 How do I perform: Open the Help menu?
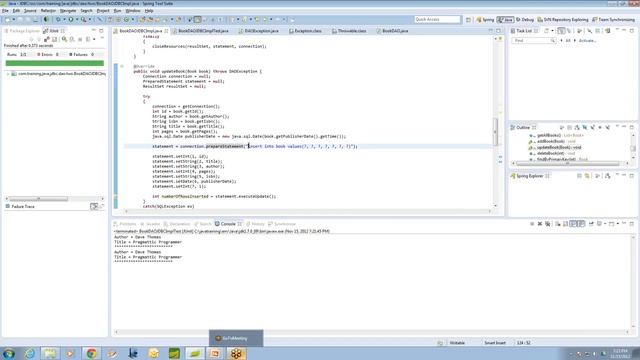pos(149,11)
